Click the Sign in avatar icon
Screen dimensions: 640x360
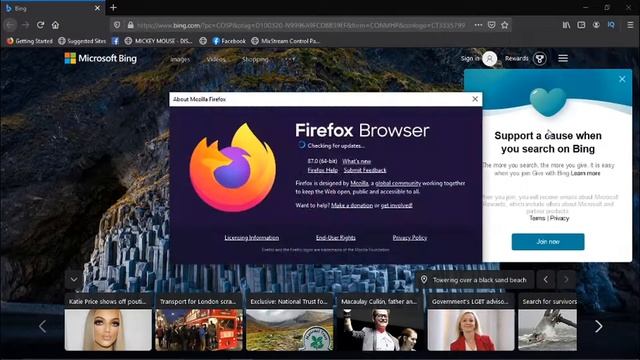(489, 59)
